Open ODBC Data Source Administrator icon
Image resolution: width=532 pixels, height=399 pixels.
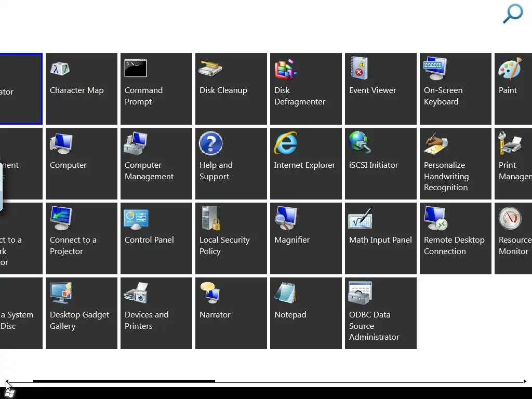point(361,293)
